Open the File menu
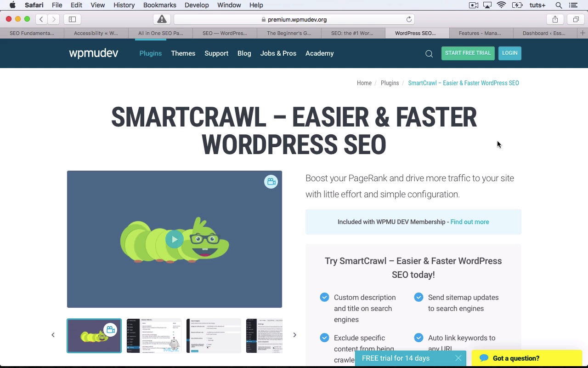The width and height of the screenshot is (588, 368). coord(57,5)
